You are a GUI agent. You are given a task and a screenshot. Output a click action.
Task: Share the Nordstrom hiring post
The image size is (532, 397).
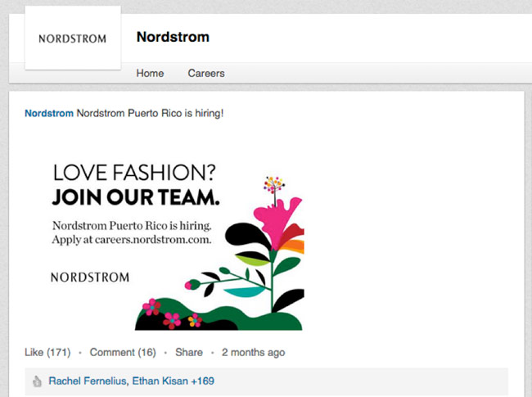188,353
